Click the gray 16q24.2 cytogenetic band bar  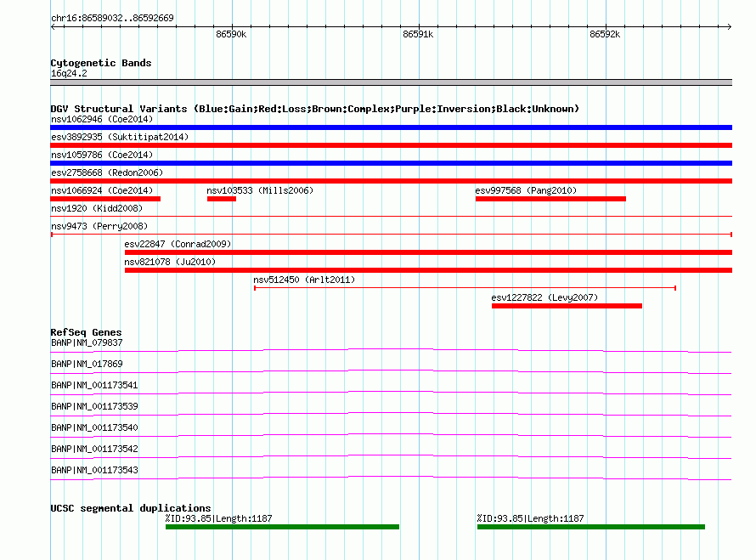click(391, 82)
